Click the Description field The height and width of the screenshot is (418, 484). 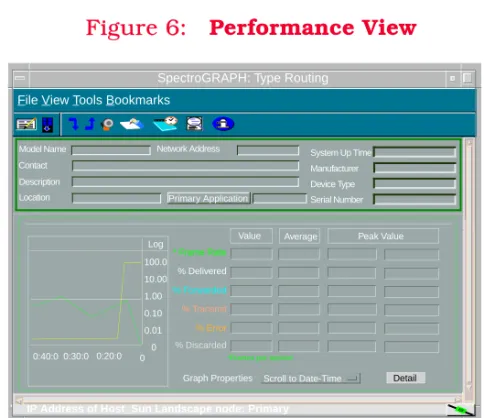[185, 182]
